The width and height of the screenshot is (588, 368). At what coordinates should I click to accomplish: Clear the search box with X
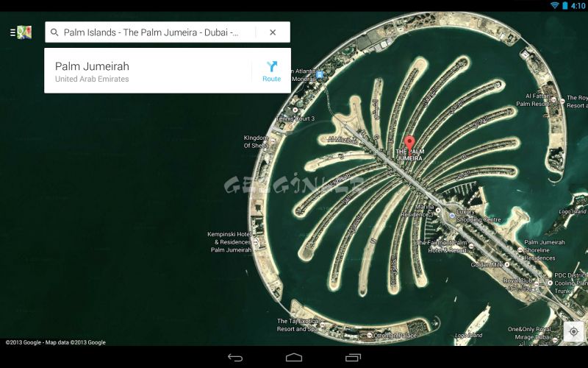coord(273,32)
